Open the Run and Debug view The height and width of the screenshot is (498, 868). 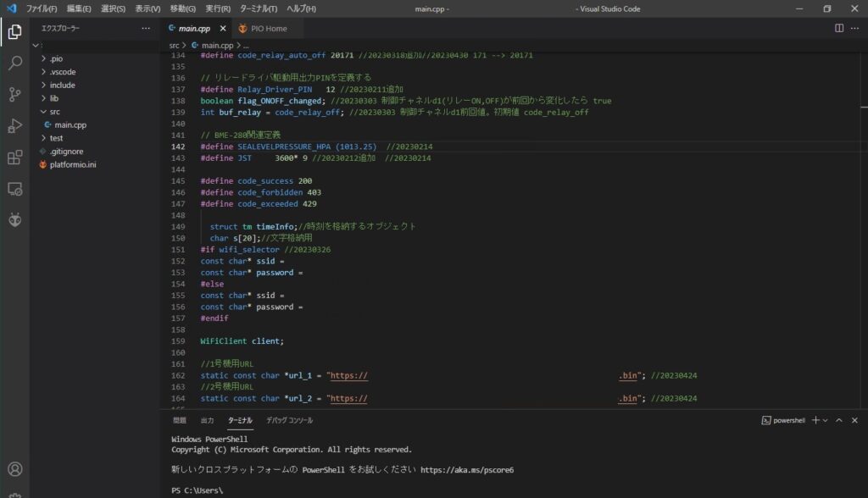click(14, 125)
